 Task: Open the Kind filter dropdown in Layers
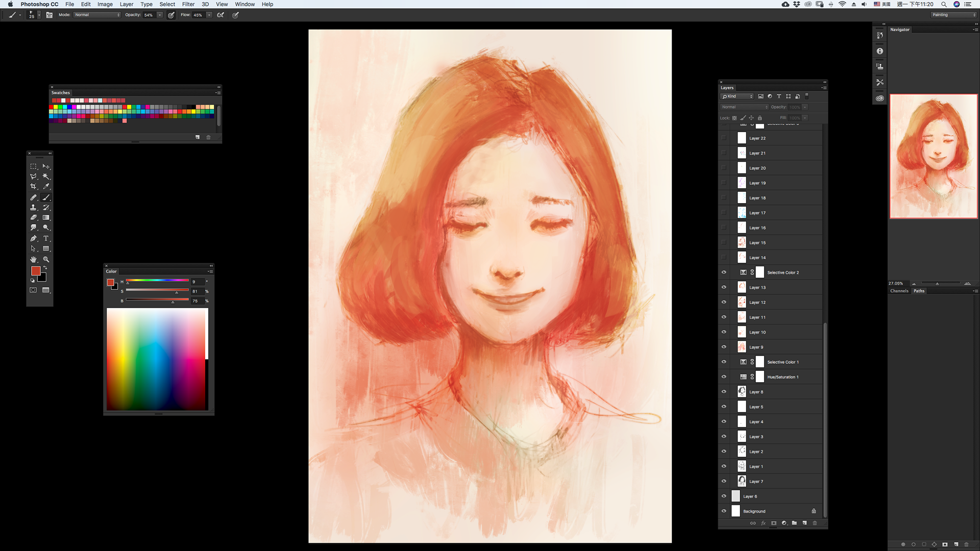pyautogui.click(x=737, y=96)
